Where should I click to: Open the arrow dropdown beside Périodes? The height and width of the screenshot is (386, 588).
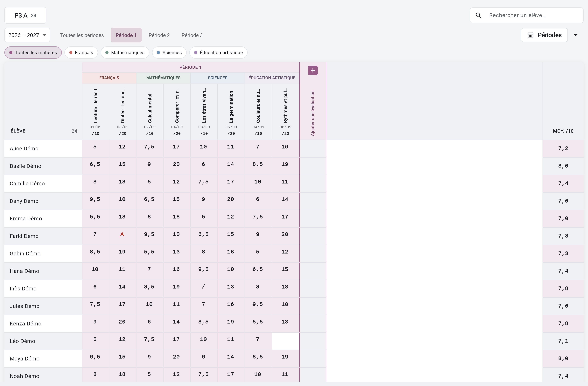pos(576,35)
